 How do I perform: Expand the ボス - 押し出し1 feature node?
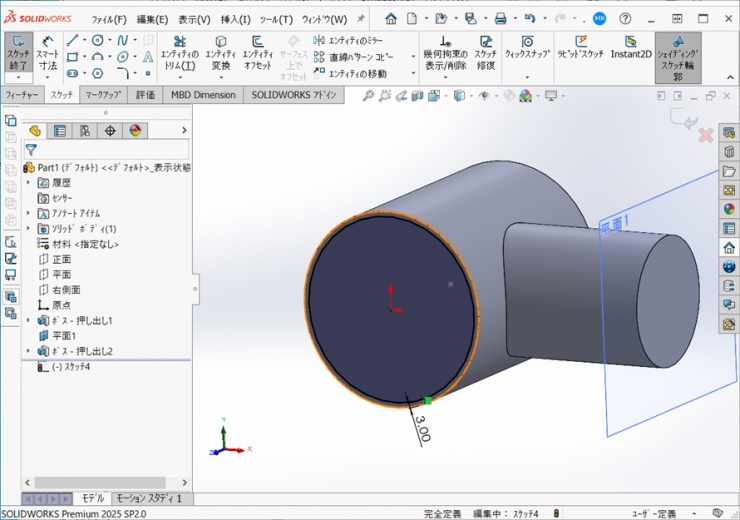click(x=28, y=321)
